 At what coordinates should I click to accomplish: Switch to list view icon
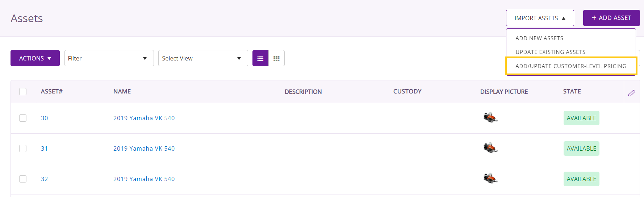(x=260, y=58)
